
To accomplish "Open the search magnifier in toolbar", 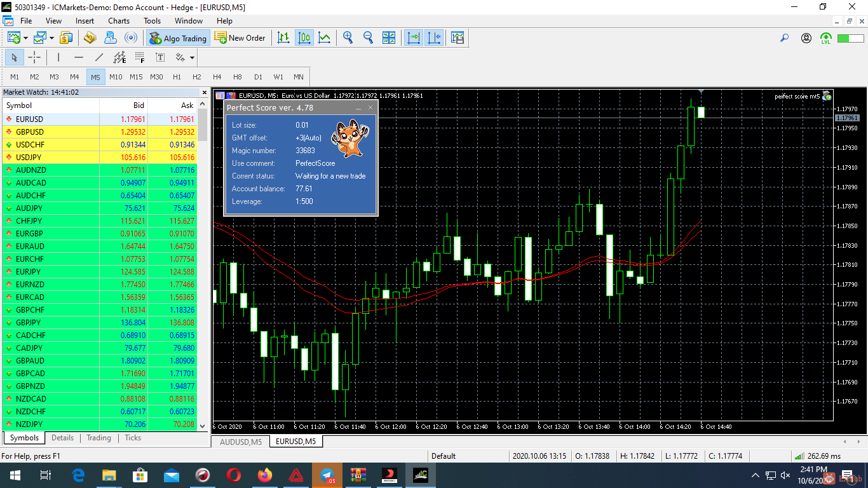I will coord(785,38).
